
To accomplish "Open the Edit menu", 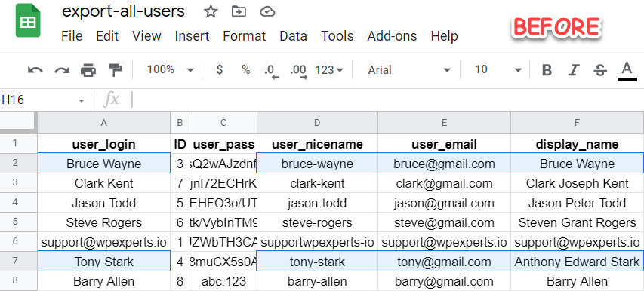I will point(107,36).
